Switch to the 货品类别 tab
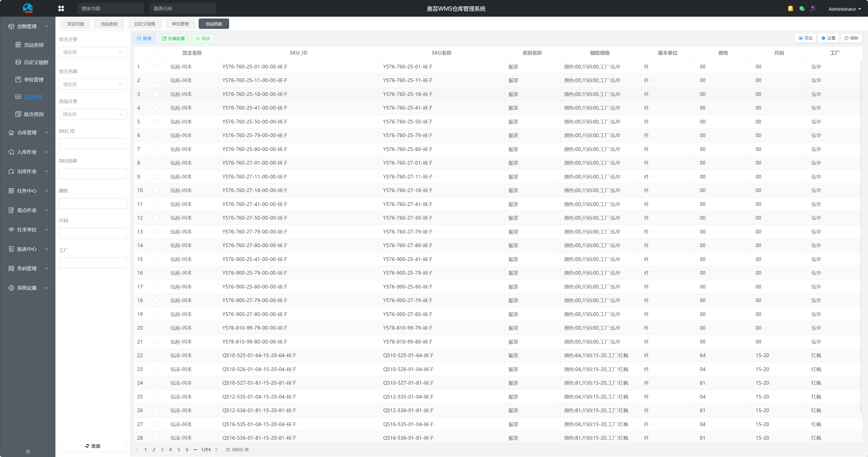 point(109,24)
